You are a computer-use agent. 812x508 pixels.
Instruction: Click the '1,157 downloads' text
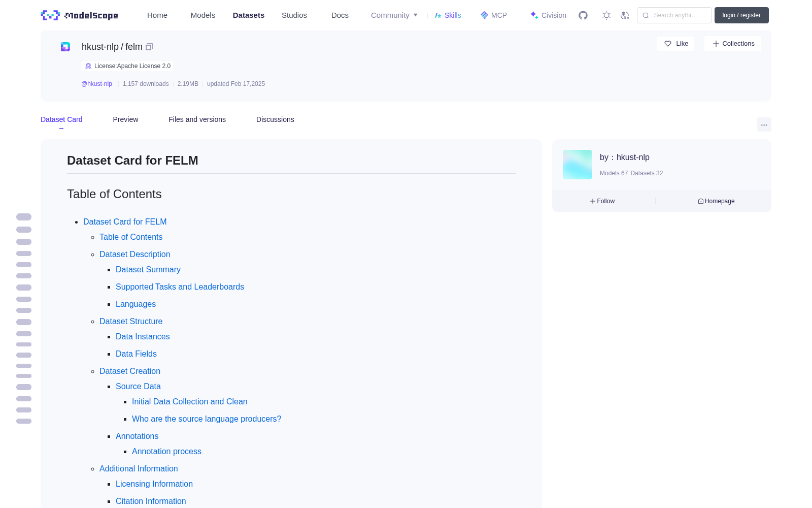tap(146, 84)
